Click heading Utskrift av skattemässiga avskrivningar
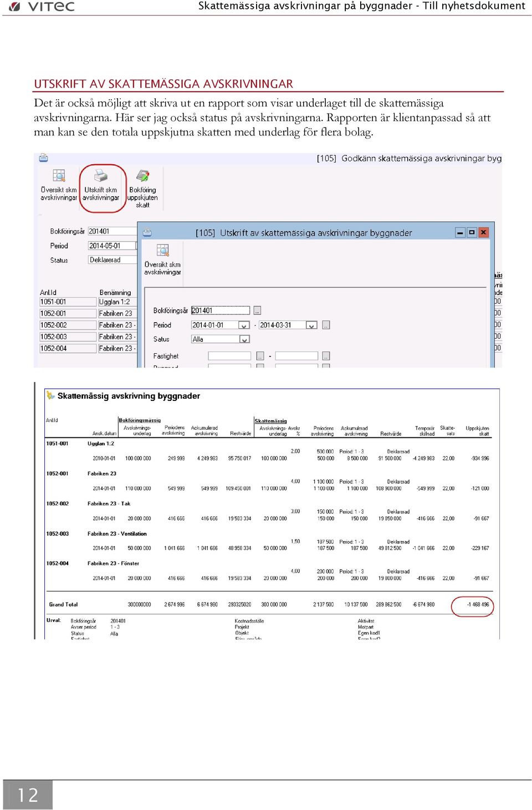This screenshot has height=810, width=532. coord(163,84)
